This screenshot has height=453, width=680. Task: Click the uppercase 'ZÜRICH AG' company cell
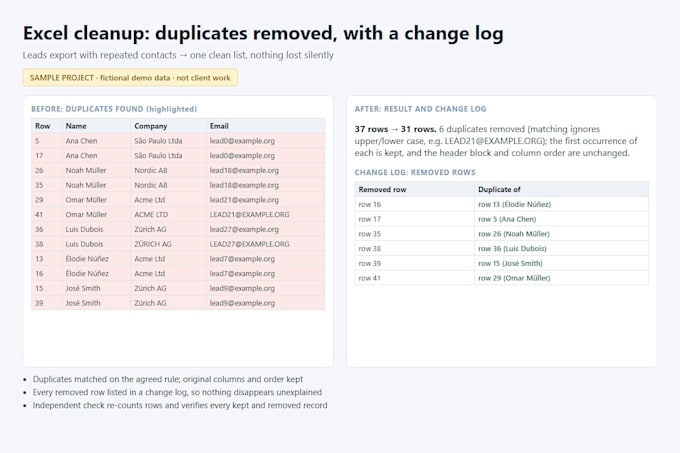[x=153, y=244]
